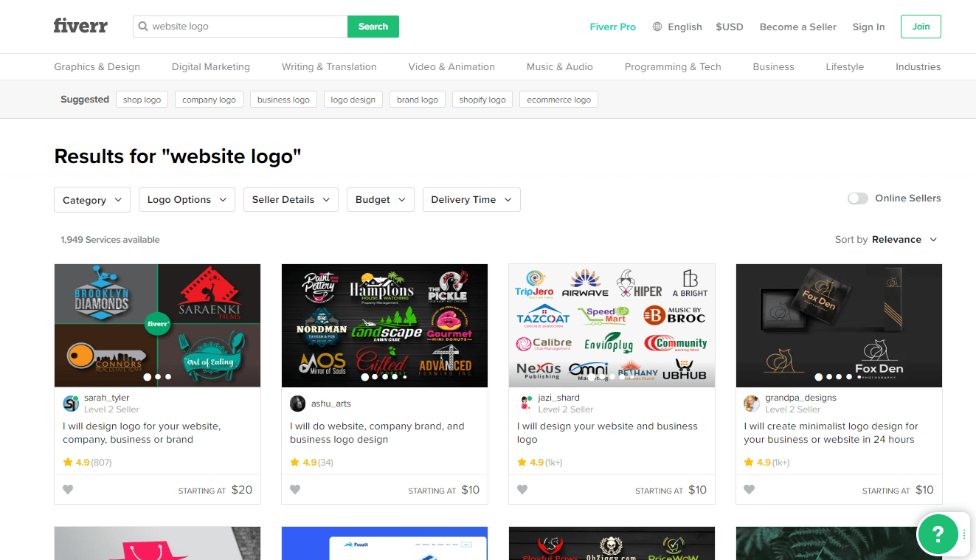Click the green Search button
The image size is (976, 560).
click(x=373, y=27)
